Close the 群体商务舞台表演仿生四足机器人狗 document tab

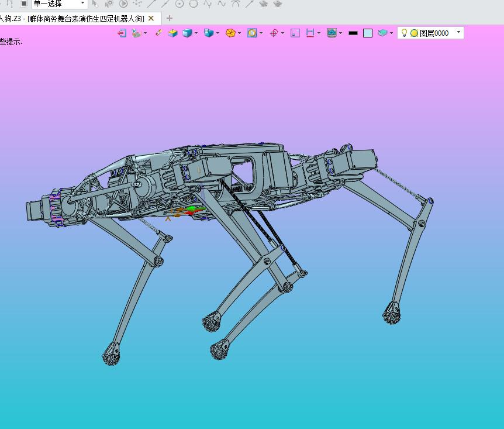[151, 18]
